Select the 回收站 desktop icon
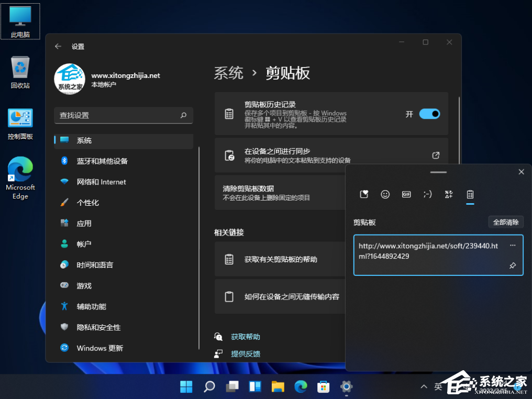 point(20,72)
